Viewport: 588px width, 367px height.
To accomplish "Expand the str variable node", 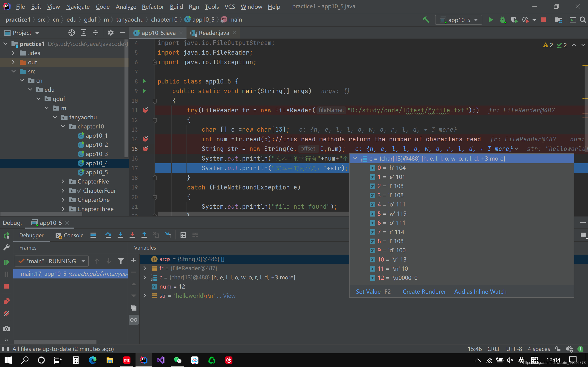I will pos(145,296).
